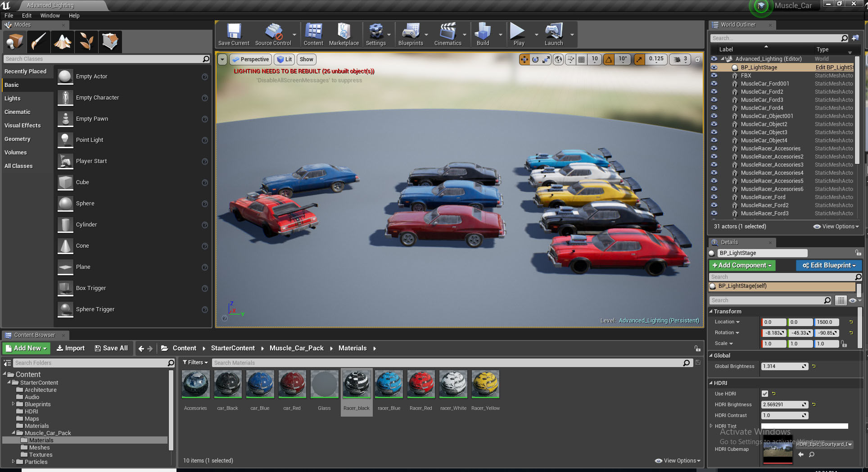
Task: Open the Window menu
Action: point(50,15)
